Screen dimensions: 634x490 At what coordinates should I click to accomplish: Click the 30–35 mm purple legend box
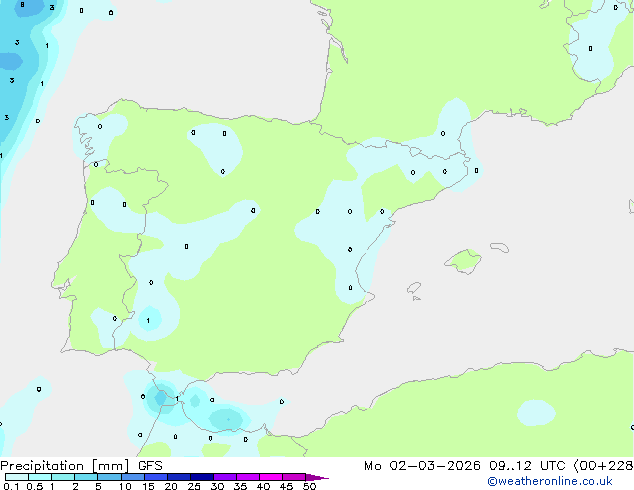(x=225, y=477)
